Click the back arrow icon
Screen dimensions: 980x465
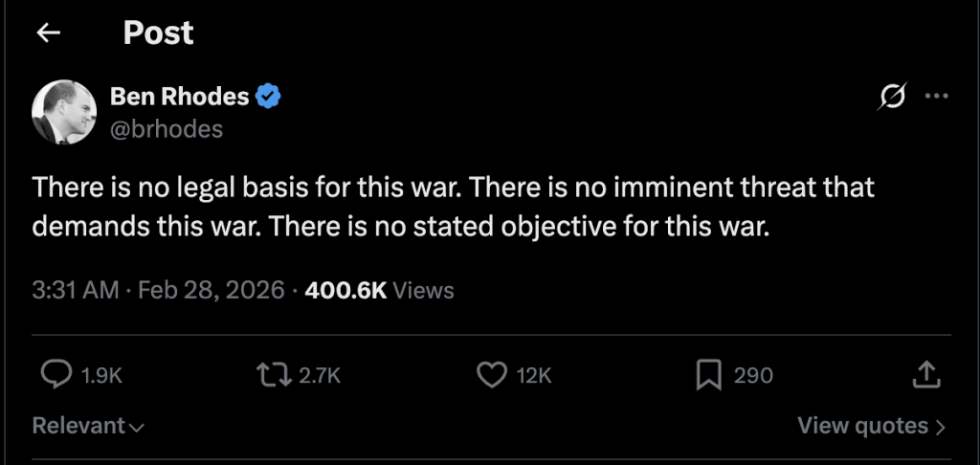point(48,33)
